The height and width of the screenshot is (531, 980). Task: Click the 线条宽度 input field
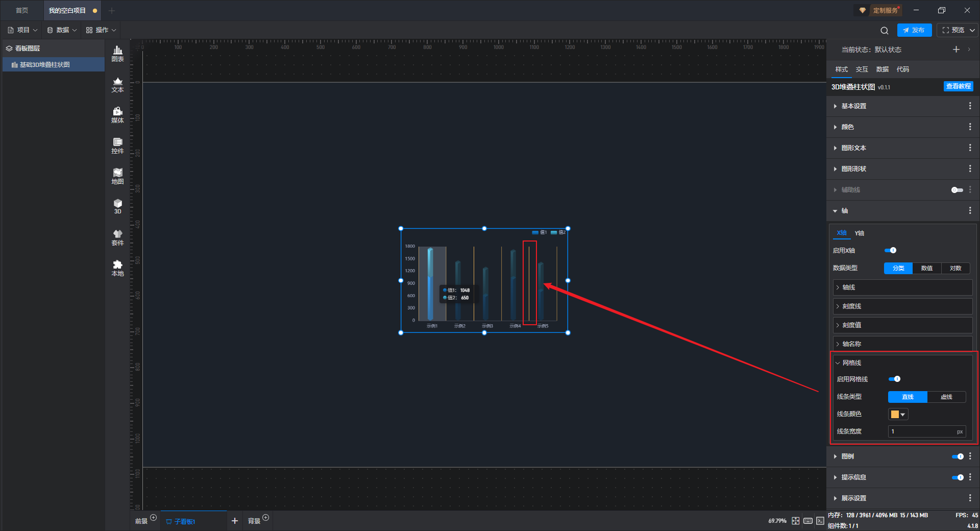(927, 431)
